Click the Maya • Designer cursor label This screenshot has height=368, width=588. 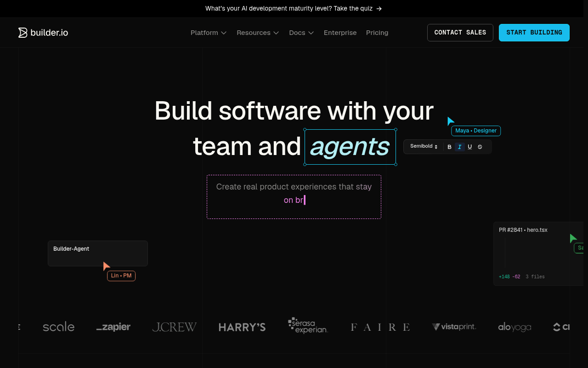click(476, 131)
